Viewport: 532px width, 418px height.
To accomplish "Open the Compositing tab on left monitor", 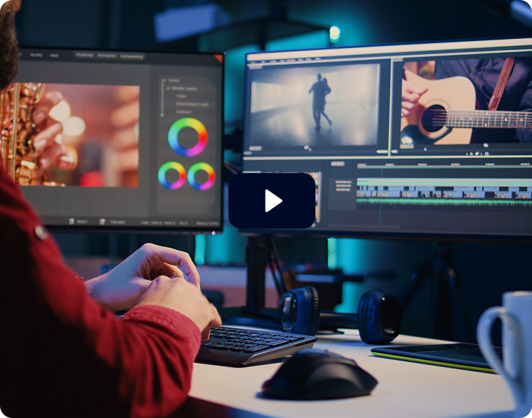I will click(x=132, y=56).
